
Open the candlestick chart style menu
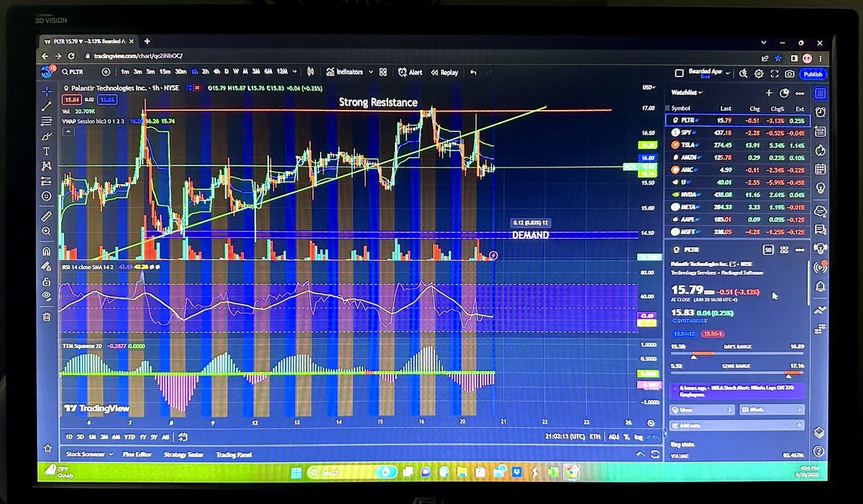(311, 72)
